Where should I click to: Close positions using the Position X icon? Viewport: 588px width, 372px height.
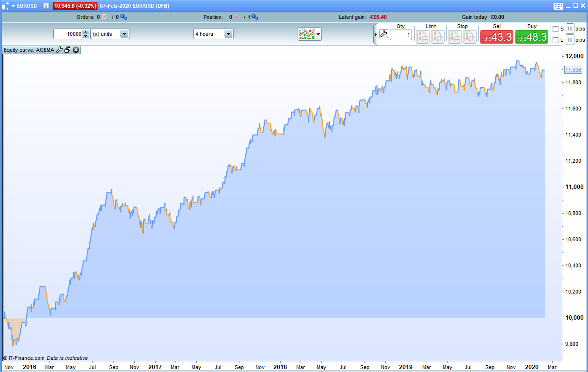(x=237, y=17)
